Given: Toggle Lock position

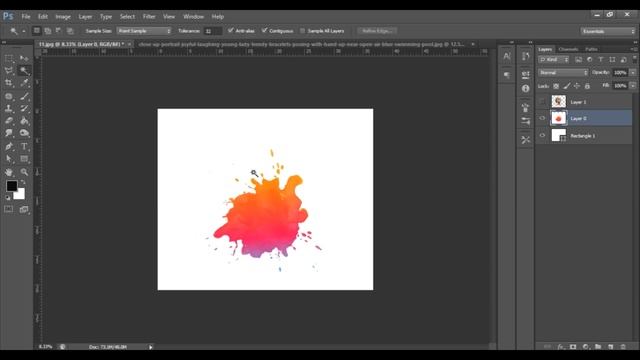Looking at the screenshot, I should (x=577, y=86).
